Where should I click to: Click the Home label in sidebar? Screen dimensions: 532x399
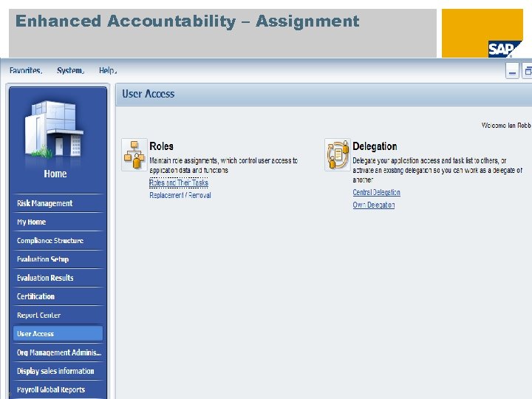55,174
